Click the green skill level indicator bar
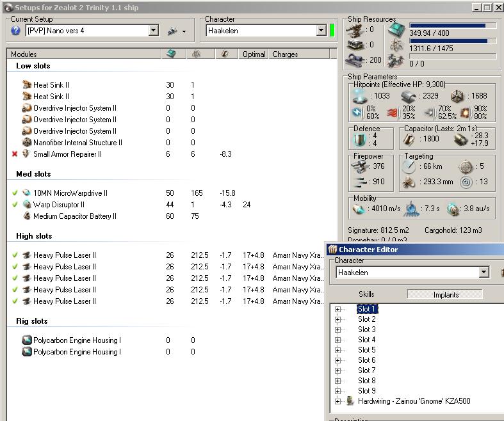 332,31
